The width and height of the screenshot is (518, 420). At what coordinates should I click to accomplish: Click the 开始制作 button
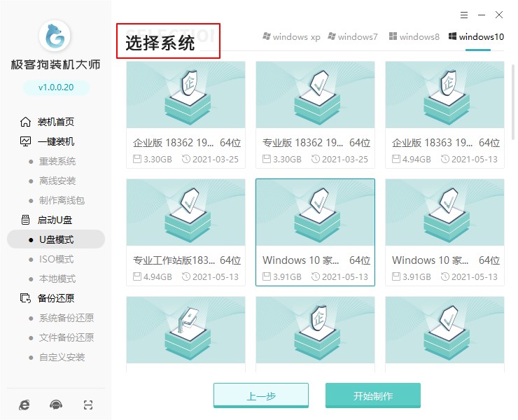click(373, 395)
